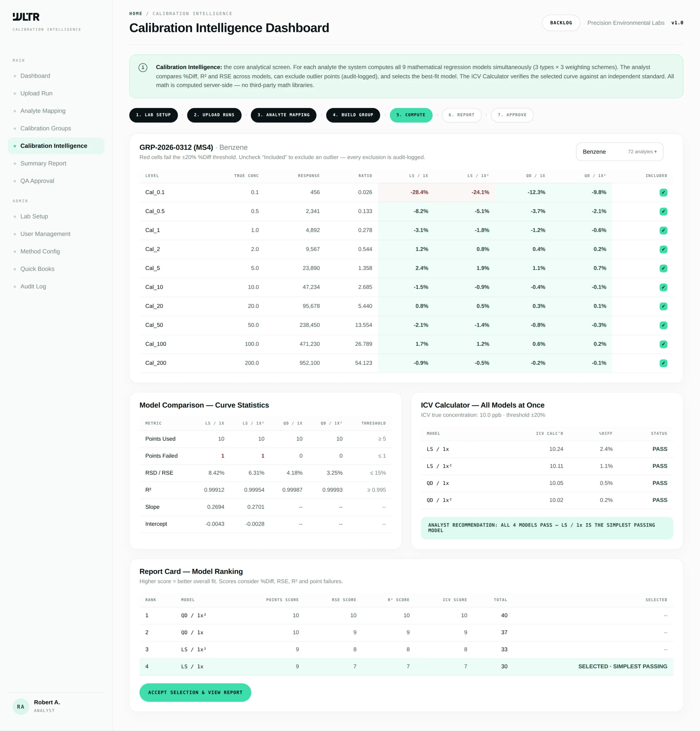
Task: Click the Dashboard sidebar bullet item
Action: point(35,76)
